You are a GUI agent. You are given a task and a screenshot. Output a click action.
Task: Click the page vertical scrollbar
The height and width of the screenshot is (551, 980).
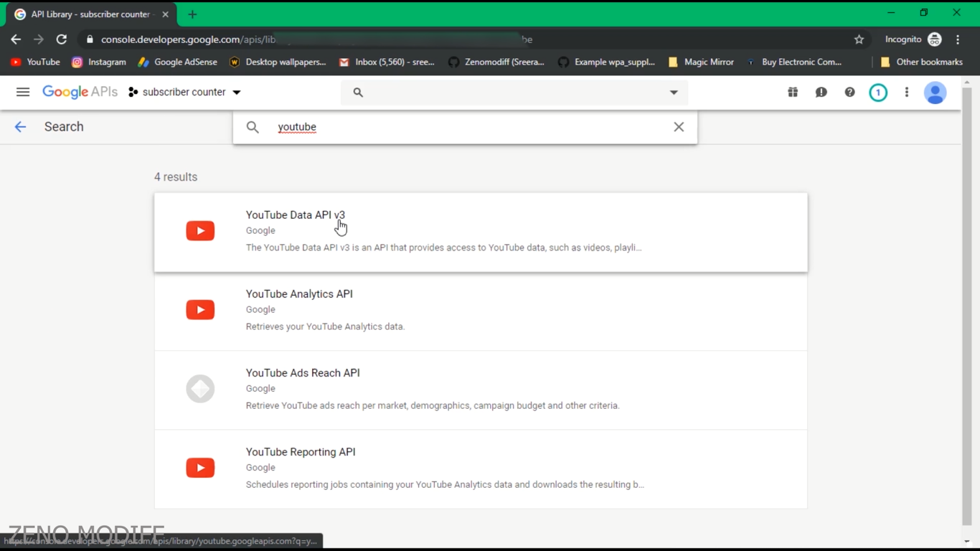967,307
